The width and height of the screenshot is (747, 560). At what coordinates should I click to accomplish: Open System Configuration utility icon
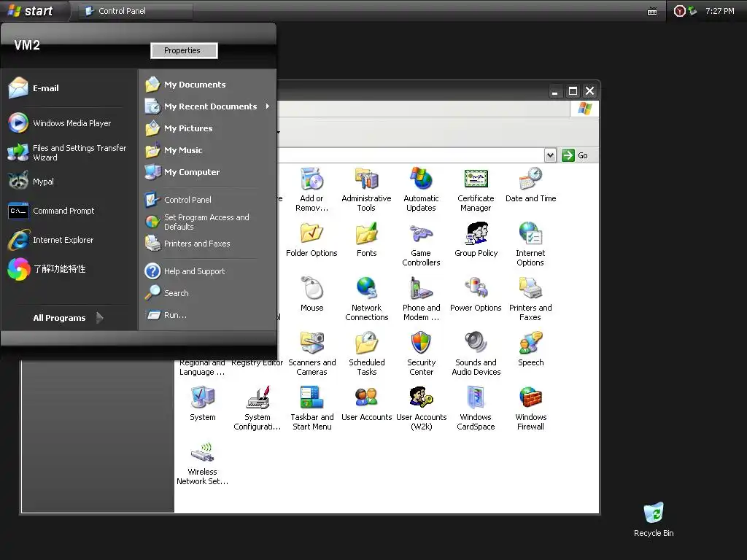pos(258,408)
